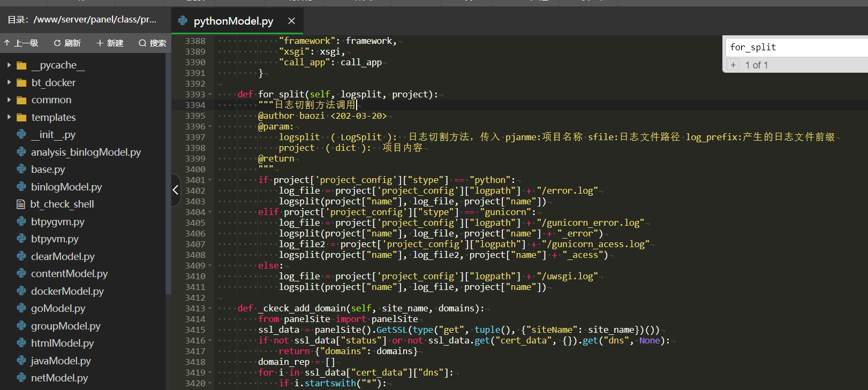This screenshot has height=390, width=868.
Task: Open base.py from the sidebar
Action: pos(48,169)
